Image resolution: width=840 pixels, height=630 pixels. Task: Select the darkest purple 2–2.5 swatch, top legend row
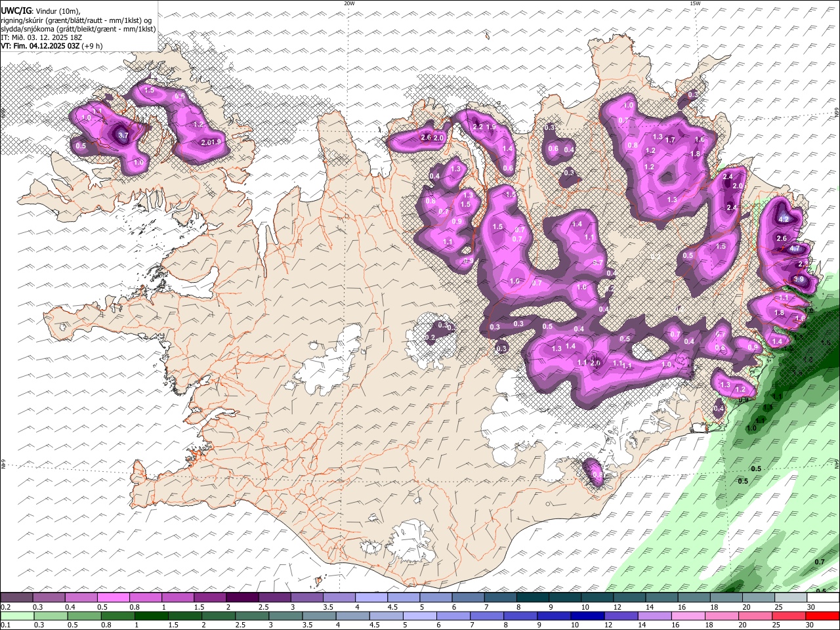tap(242, 598)
